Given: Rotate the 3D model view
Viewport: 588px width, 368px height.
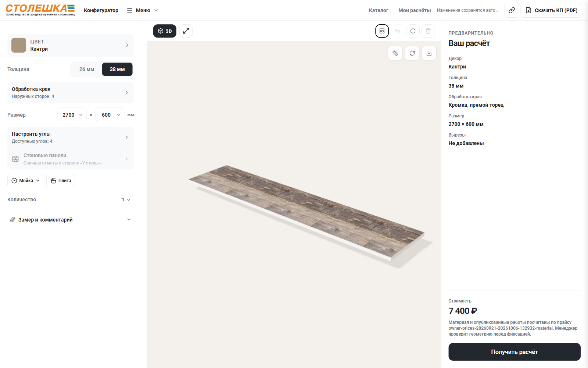Looking at the screenshot, I should click(412, 53).
